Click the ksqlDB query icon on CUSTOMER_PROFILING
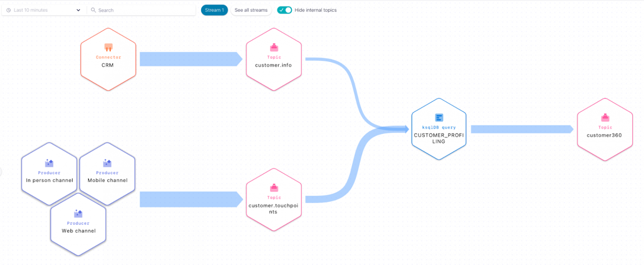 point(439,118)
